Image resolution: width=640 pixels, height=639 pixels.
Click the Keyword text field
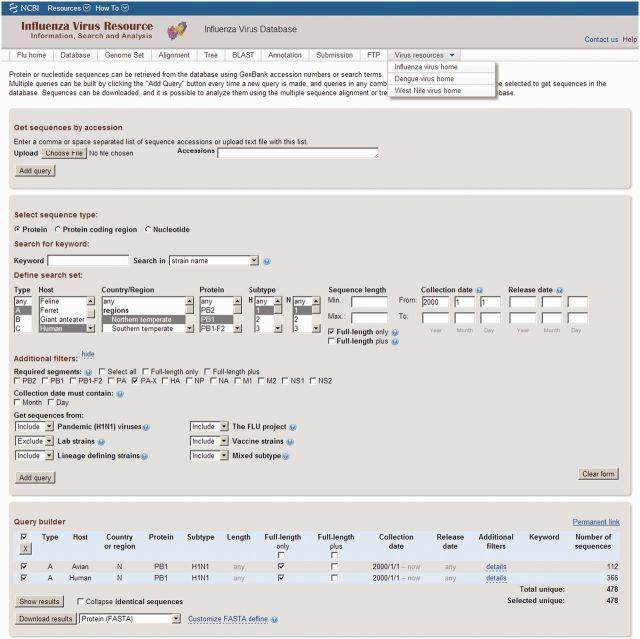click(88, 261)
